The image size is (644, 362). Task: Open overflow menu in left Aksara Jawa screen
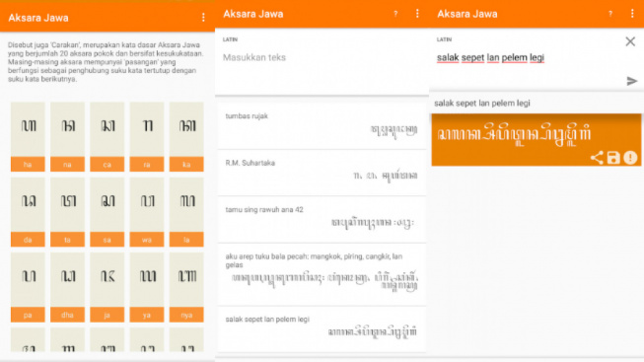point(203,17)
